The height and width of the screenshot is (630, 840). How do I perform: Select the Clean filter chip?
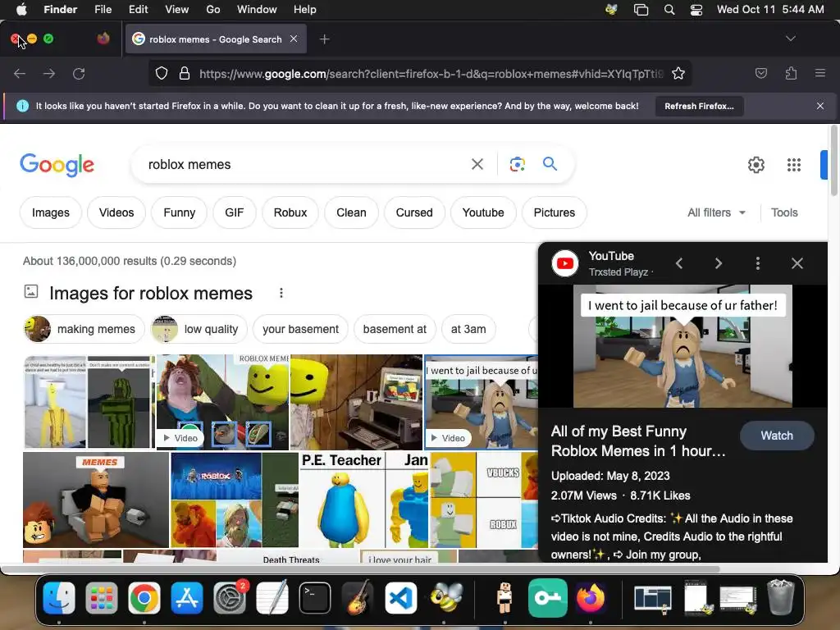(x=351, y=212)
